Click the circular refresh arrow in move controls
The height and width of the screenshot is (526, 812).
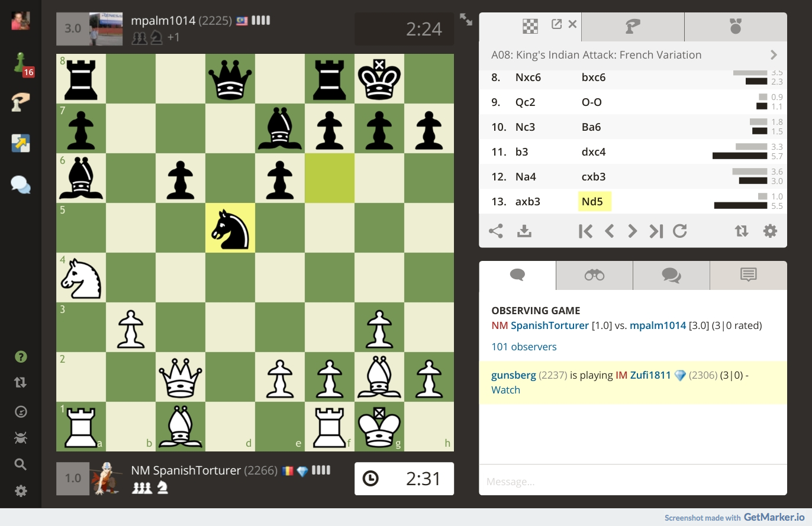point(680,231)
